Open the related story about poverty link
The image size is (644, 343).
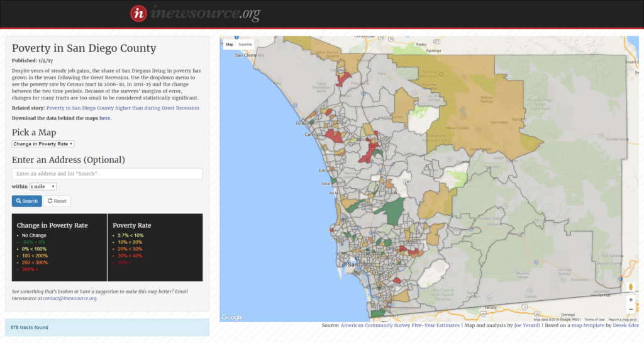pos(123,108)
